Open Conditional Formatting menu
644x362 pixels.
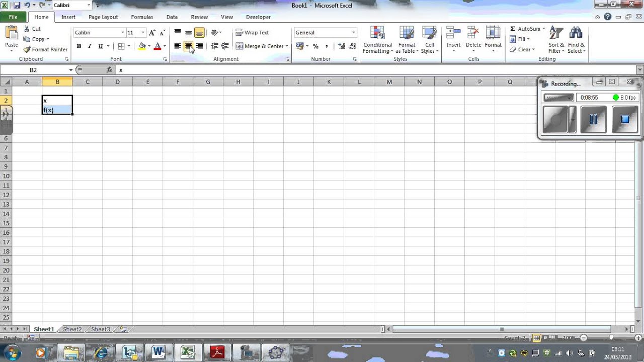[378, 40]
